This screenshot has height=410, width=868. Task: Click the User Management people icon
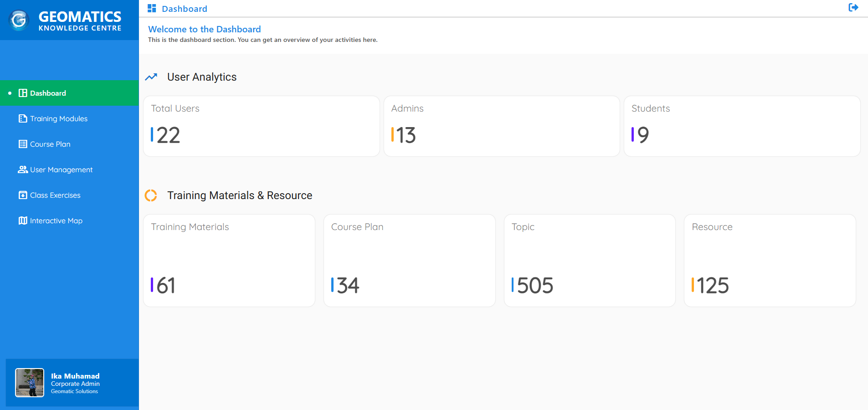22,169
